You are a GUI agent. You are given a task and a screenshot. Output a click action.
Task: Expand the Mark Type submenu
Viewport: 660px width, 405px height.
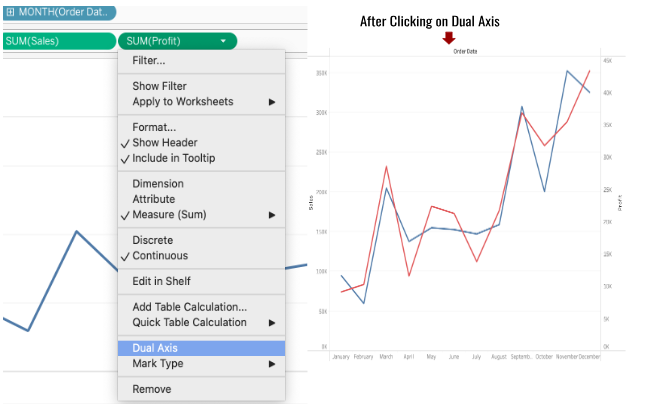[x=271, y=364]
